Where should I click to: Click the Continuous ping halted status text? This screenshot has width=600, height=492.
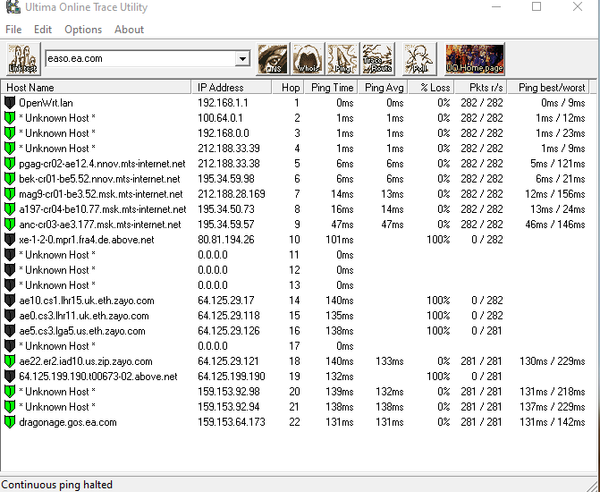point(57,485)
